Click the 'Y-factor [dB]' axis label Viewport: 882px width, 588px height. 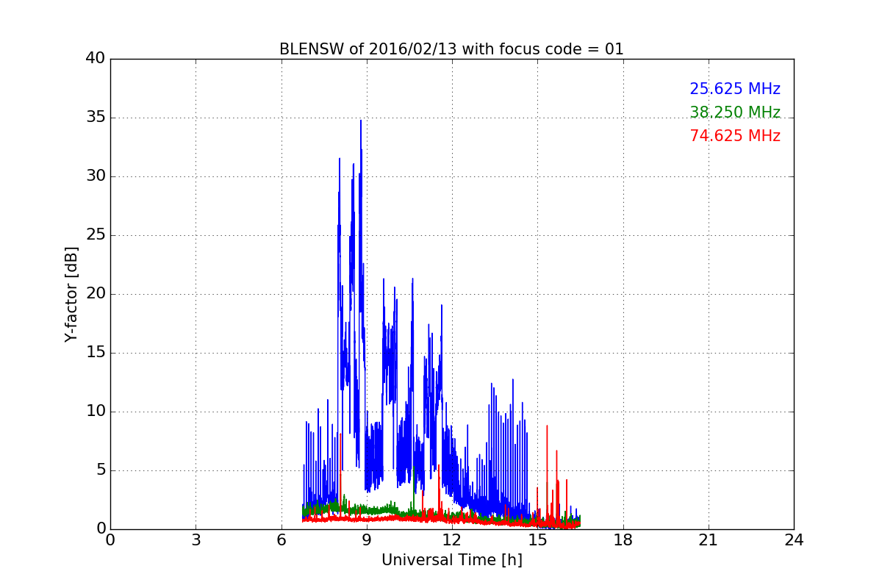tap(71, 294)
